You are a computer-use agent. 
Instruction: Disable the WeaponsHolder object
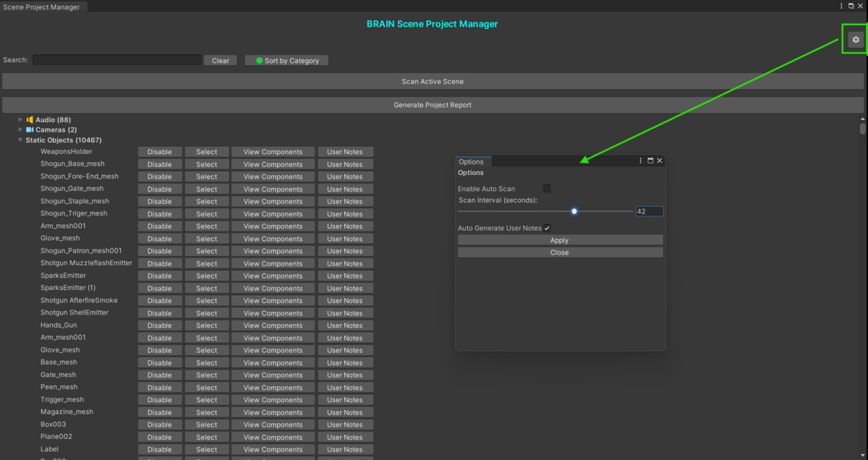coord(160,152)
